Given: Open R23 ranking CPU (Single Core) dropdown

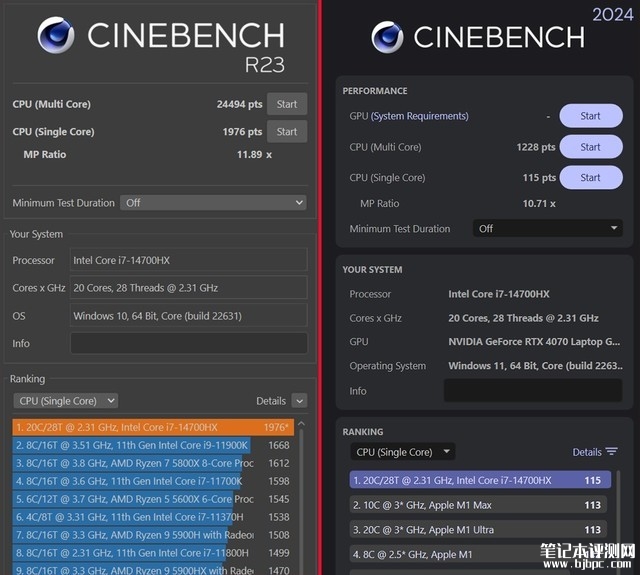Looking at the screenshot, I should (x=66, y=401).
